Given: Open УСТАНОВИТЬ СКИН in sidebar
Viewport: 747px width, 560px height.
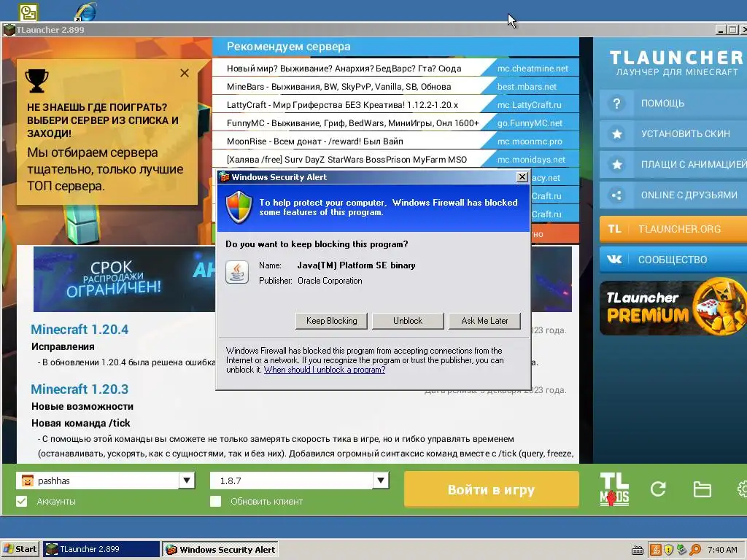Looking at the screenshot, I should 673,134.
